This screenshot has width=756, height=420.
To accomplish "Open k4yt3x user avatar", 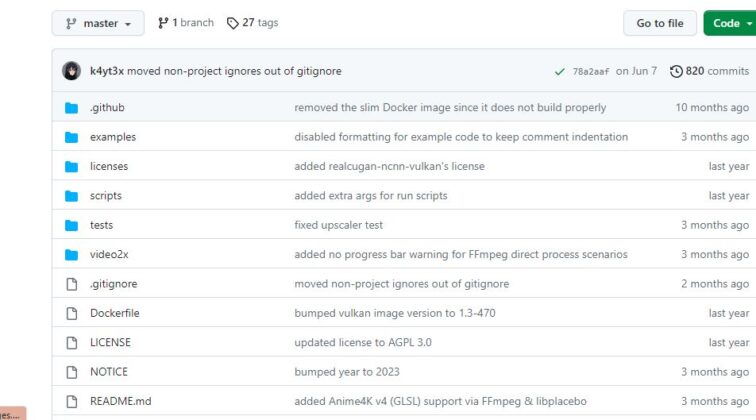I will point(71,71).
